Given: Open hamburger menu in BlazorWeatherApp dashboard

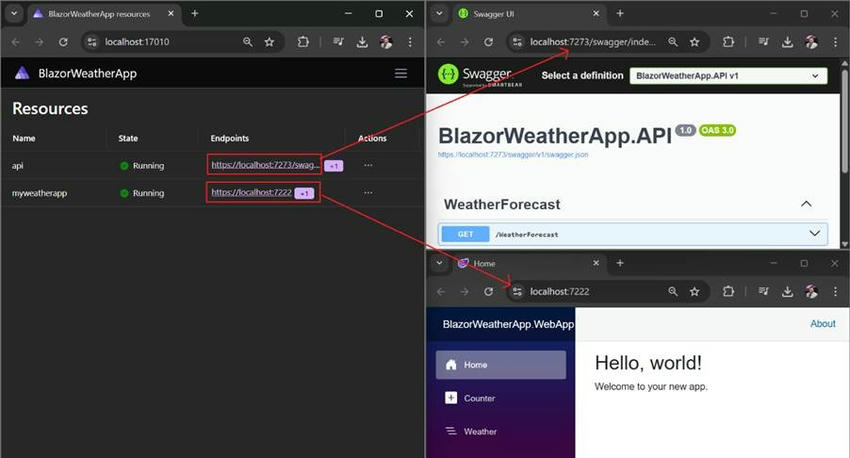Looking at the screenshot, I should tap(401, 73).
